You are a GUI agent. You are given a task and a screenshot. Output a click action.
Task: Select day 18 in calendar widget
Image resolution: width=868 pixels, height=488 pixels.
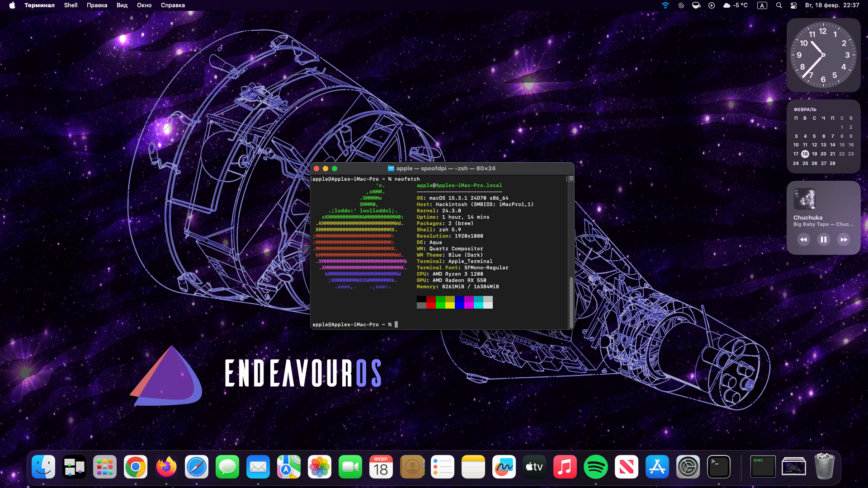805,154
